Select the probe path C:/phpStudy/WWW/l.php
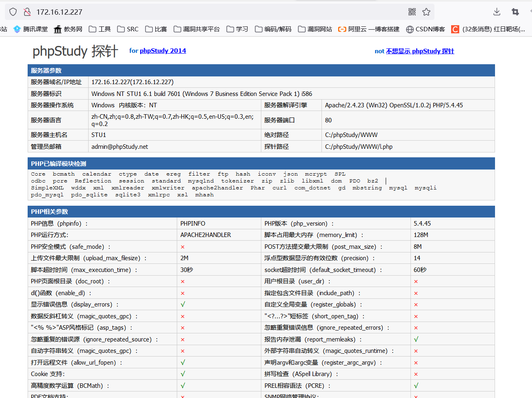The width and height of the screenshot is (532, 398). tap(359, 146)
